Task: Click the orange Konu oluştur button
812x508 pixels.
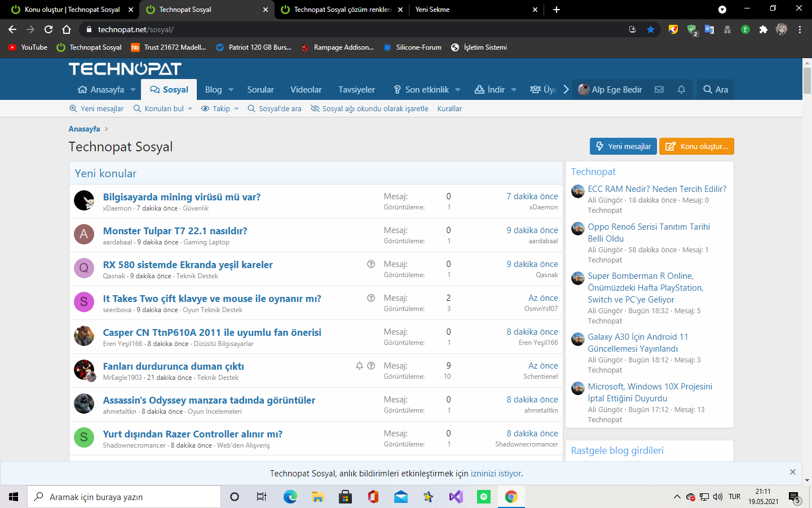Action: click(x=697, y=146)
